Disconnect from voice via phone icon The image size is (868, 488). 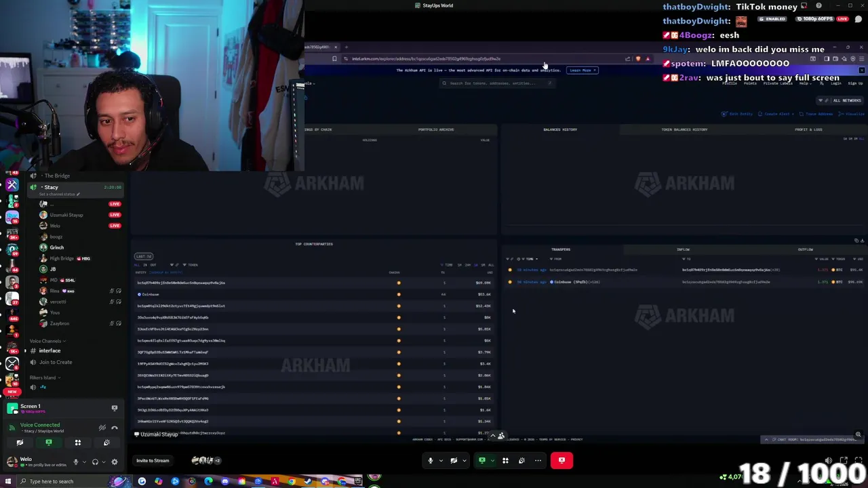tap(114, 428)
